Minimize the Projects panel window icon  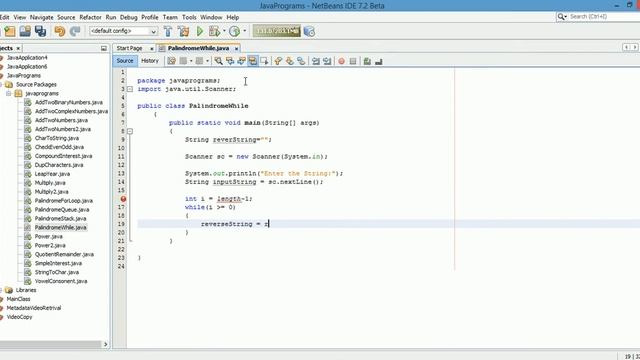click(x=104, y=48)
